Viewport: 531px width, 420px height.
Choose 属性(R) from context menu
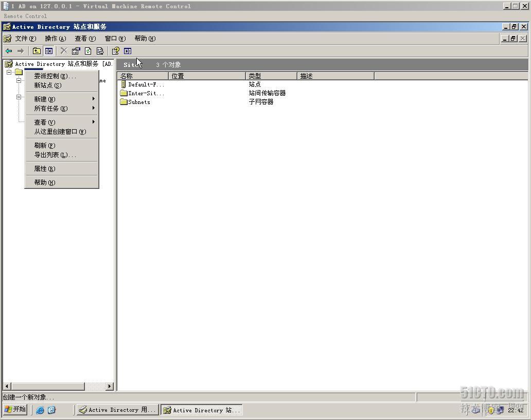coord(62,169)
